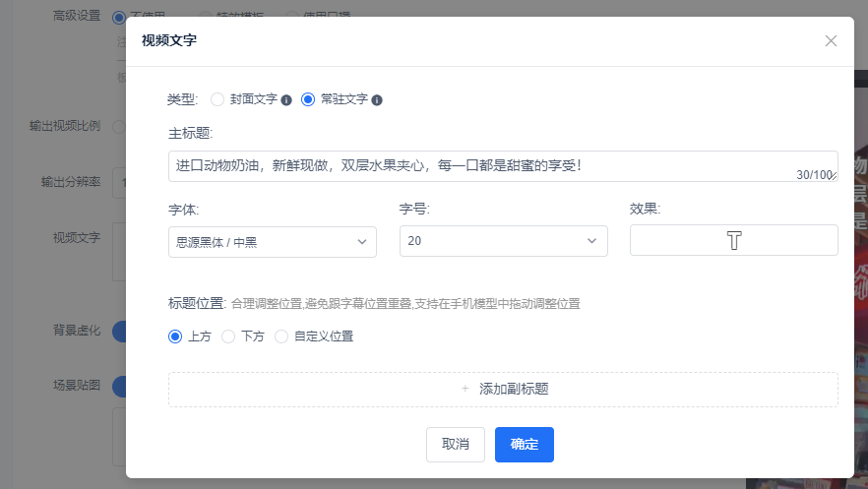Click 添加副标题 to add subtitle

pyautogui.click(x=503, y=390)
